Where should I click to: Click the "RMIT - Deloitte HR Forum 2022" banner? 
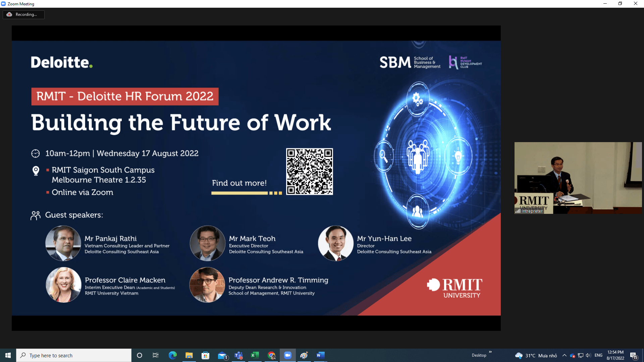click(x=125, y=97)
